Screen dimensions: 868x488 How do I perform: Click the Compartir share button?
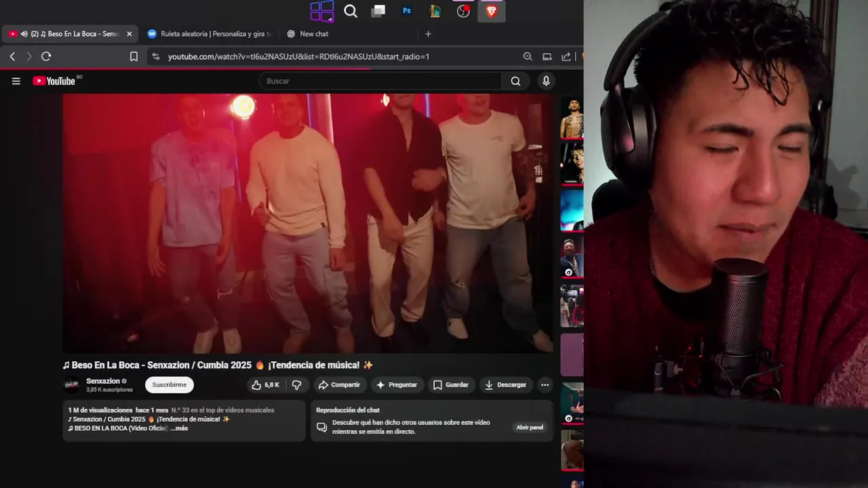tap(339, 385)
